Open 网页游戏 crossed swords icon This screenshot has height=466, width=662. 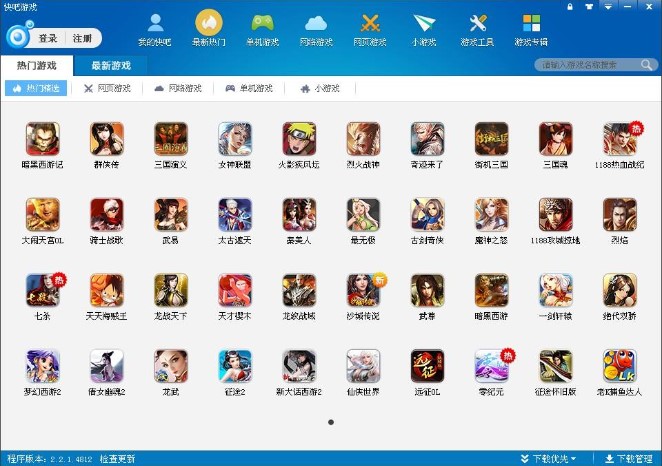point(370,24)
